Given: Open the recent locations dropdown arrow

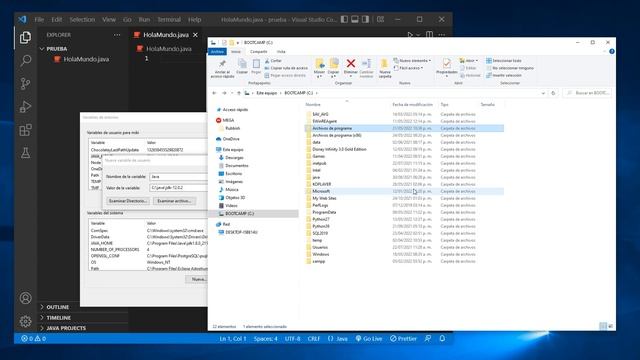Looking at the screenshot, I should pyautogui.click(x=232, y=93).
